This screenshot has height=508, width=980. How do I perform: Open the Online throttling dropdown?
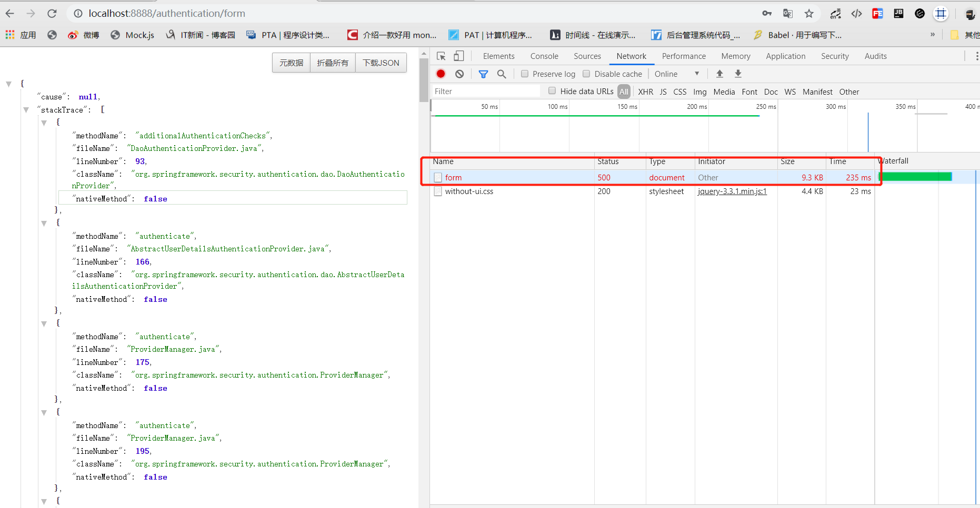click(x=677, y=74)
